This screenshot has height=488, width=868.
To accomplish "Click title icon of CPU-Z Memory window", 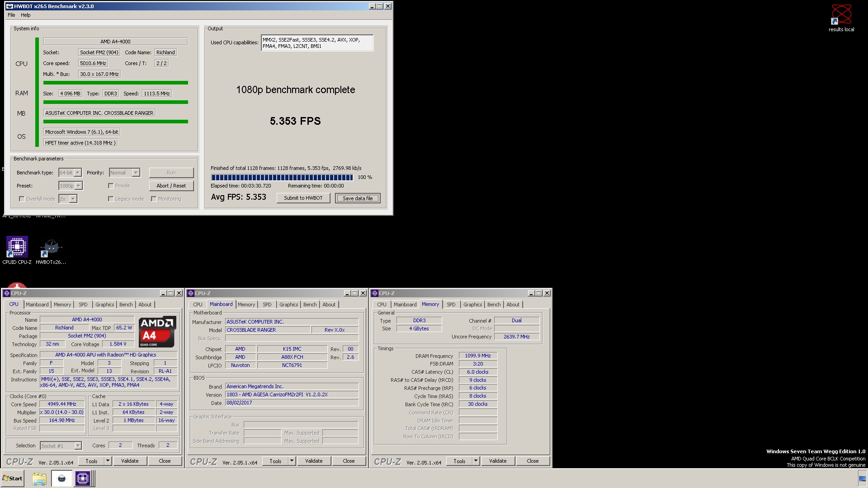I will pyautogui.click(x=375, y=293).
